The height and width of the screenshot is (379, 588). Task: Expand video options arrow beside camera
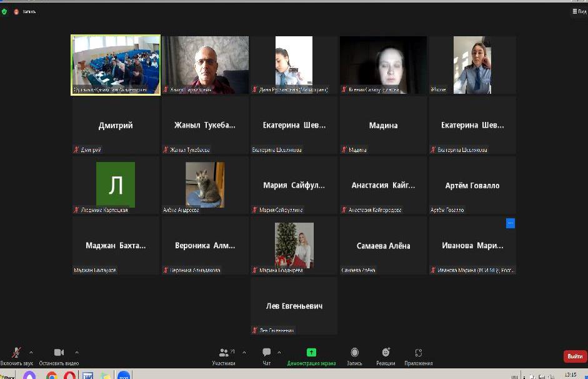(77, 352)
